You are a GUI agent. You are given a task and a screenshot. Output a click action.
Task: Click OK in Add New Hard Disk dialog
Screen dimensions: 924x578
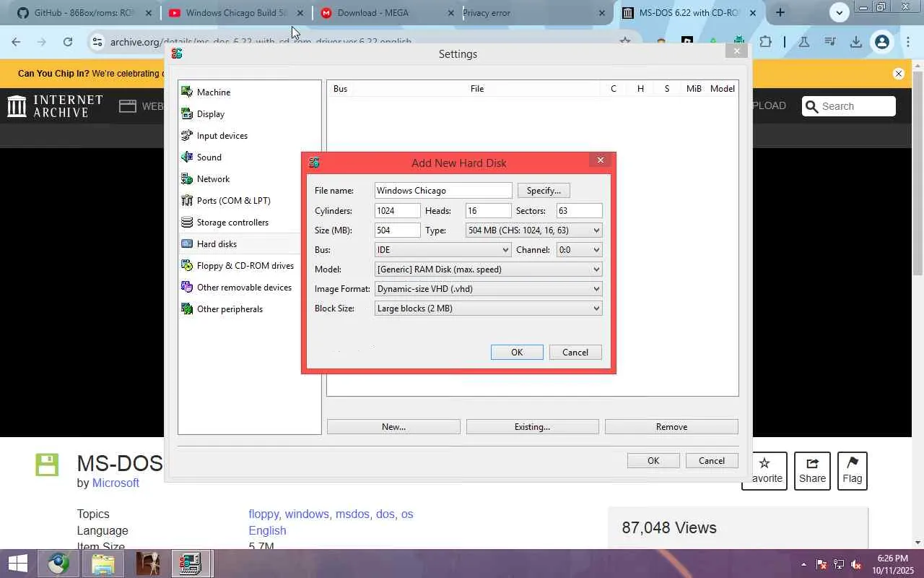[x=517, y=353]
